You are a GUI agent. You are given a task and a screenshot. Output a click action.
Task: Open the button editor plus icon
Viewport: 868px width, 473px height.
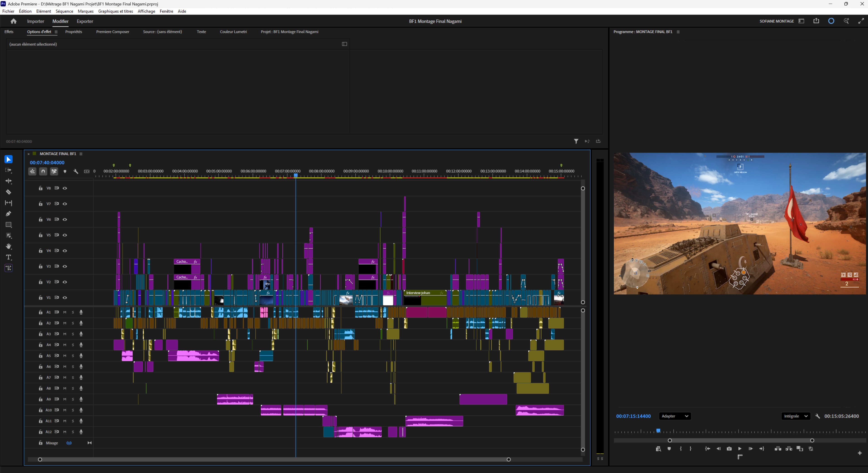[860, 453]
